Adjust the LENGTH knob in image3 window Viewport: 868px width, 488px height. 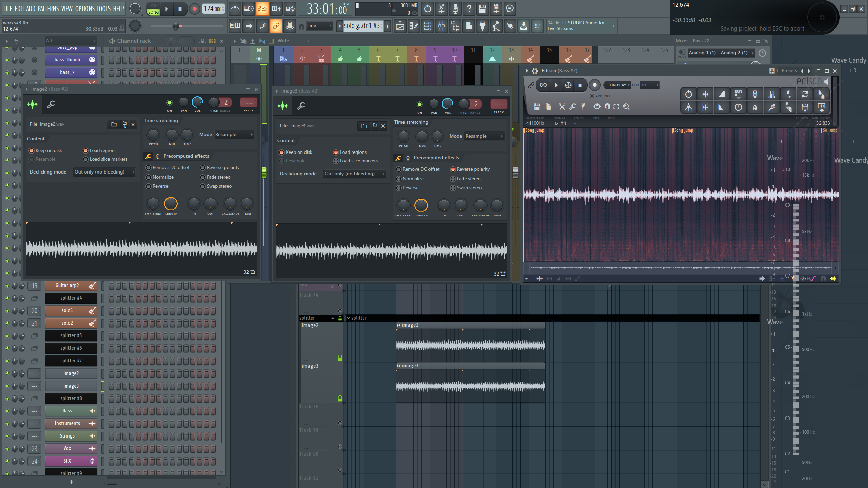421,205
